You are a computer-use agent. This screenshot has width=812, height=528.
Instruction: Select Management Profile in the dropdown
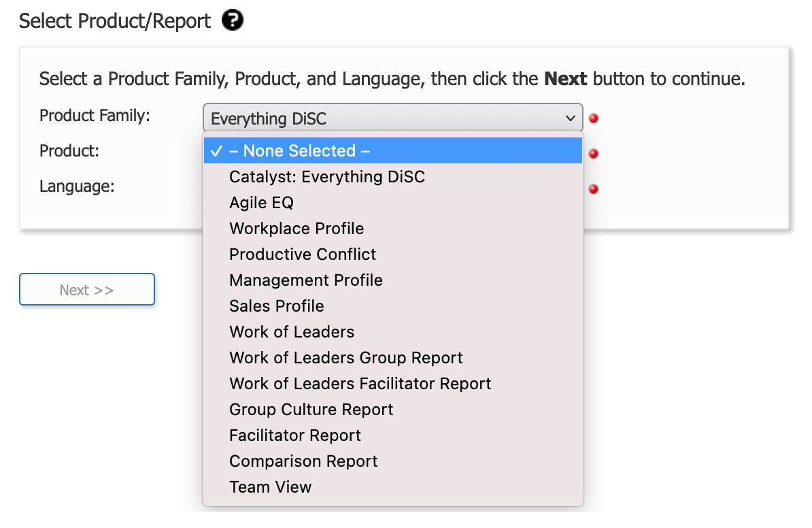pyautogui.click(x=392, y=280)
